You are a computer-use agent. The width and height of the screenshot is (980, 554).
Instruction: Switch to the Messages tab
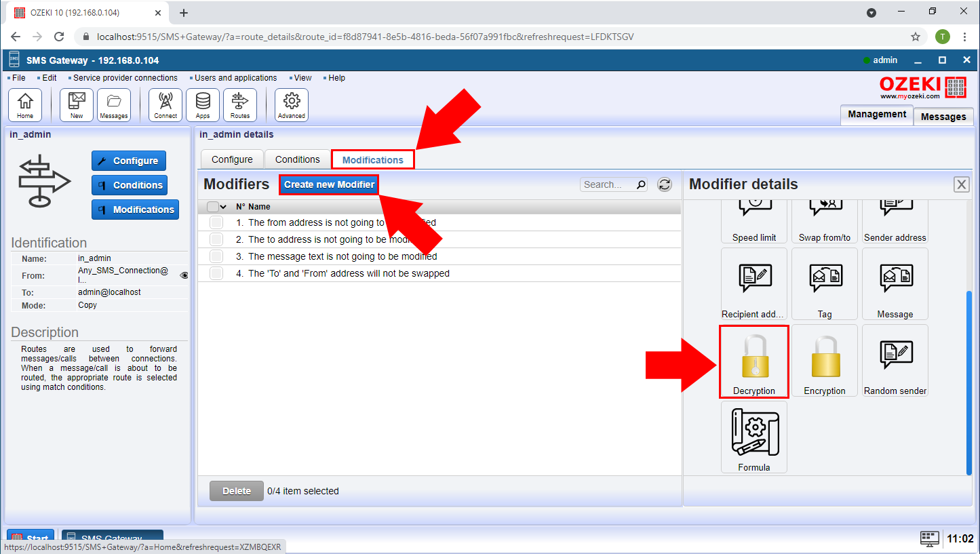[943, 117]
